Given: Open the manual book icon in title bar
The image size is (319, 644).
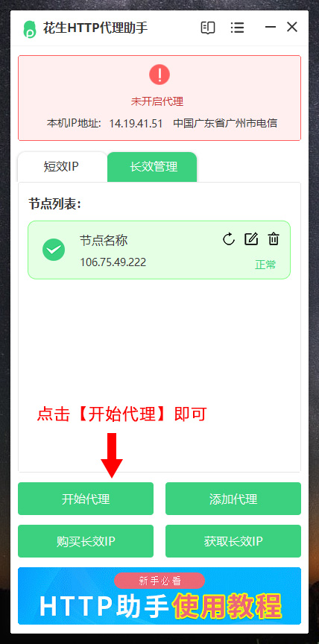Looking at the screenshot, I should (208, 28).
